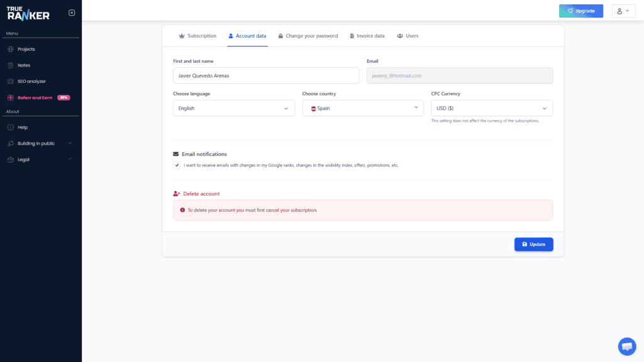
Task: Open the user account menu
Action: click(x=623, y=11)
